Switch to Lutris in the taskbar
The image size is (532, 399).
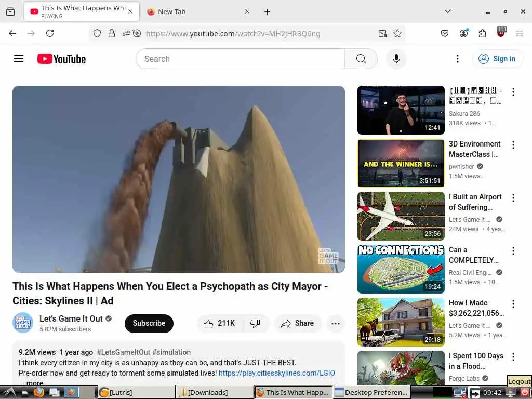click(136, 392)
